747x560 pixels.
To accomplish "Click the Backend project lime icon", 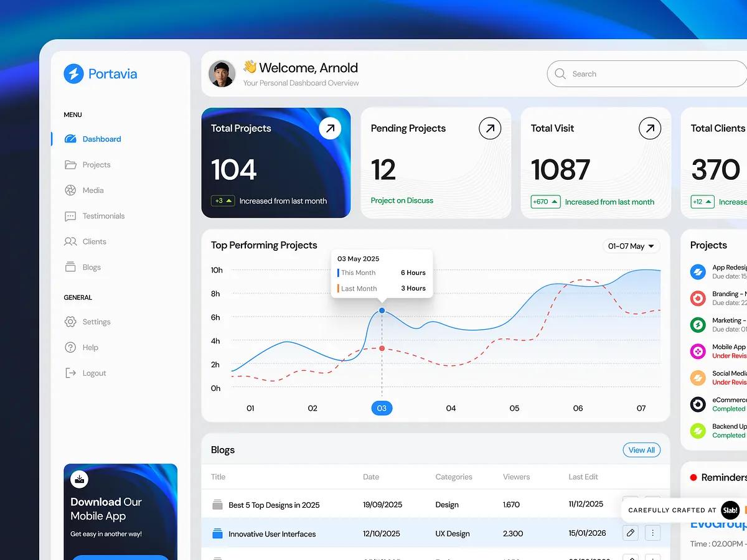I will point(698,431).
